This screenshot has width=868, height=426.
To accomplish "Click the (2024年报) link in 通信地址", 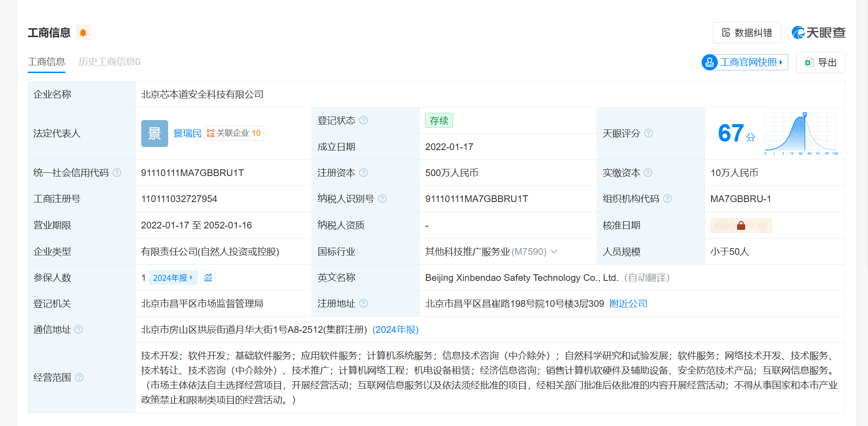I will tap(395, 330).
